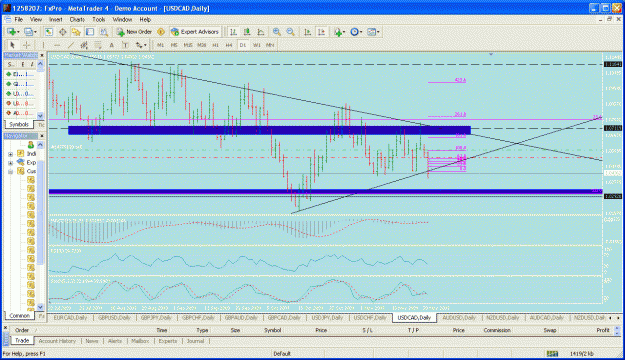Open the arrows objects dropdown

click(141, 45)
